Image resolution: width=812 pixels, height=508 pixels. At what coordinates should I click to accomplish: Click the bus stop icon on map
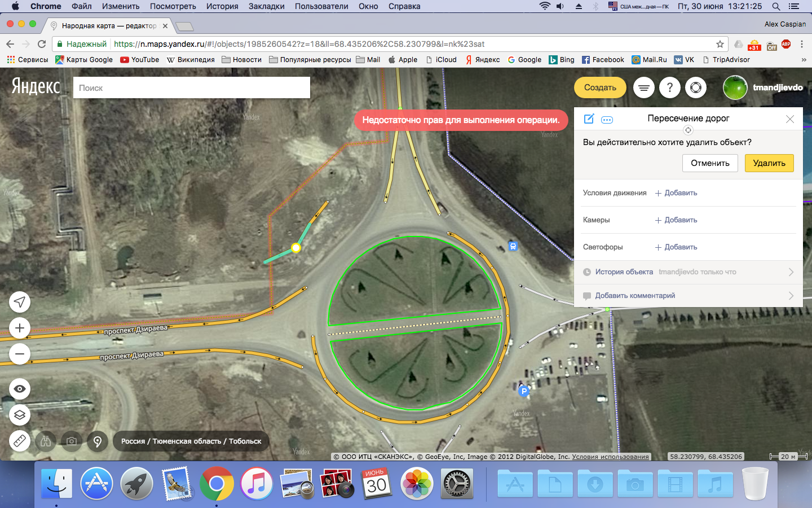[513, 246]
